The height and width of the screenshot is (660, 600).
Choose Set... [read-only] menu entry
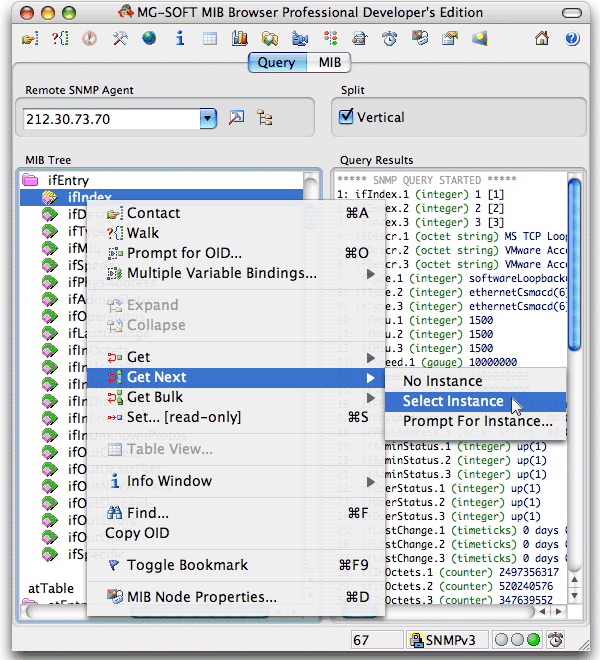[x=235, y=418]
